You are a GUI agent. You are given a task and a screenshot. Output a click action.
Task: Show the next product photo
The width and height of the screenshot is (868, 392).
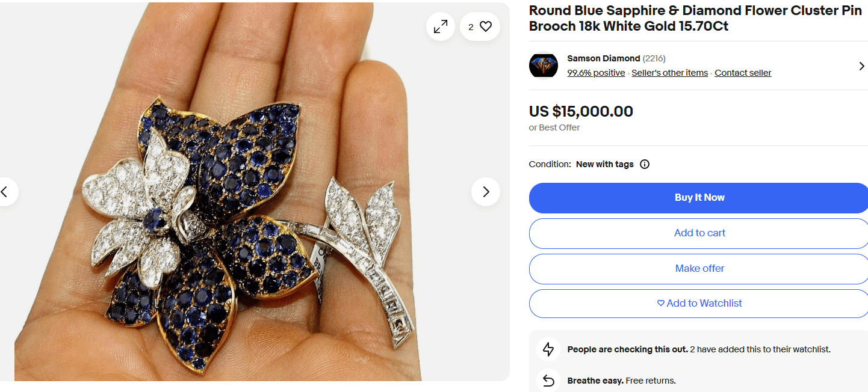pyautogui.click(x=485, y=191)
